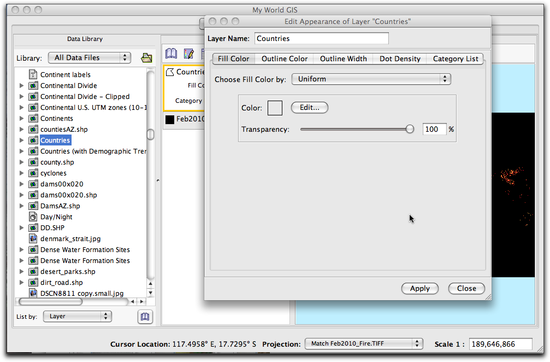Screen dimensions: 550x362
Task: Click the Continental Divide layer icon
Action: pyautogui.click(x=33, y=86)
